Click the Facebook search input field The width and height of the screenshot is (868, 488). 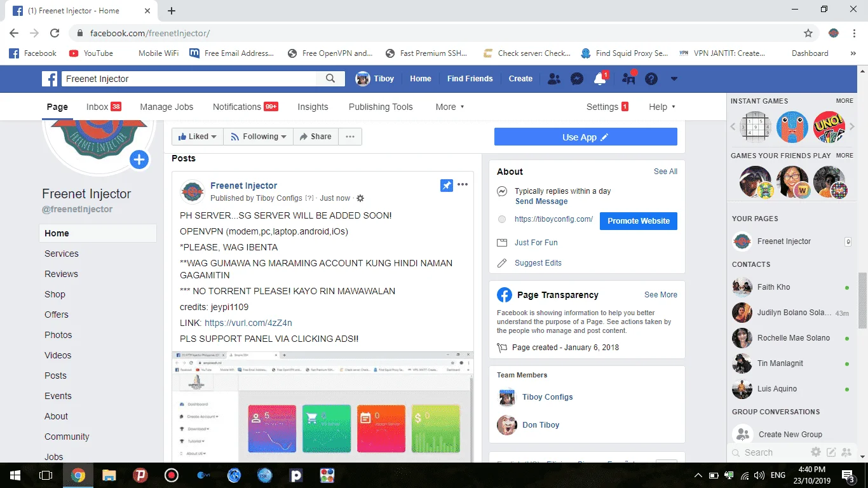click(x=189, y=79)
